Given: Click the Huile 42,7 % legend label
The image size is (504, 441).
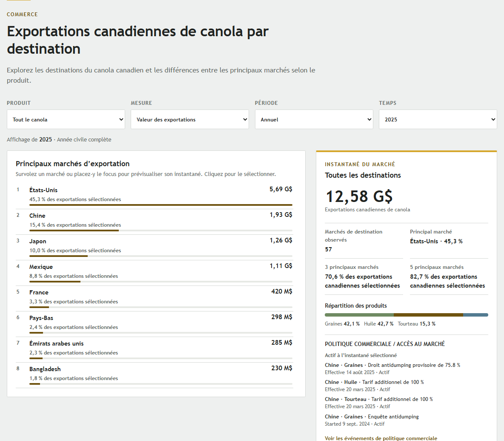Looking at the screenshot, I should [379, 324].
